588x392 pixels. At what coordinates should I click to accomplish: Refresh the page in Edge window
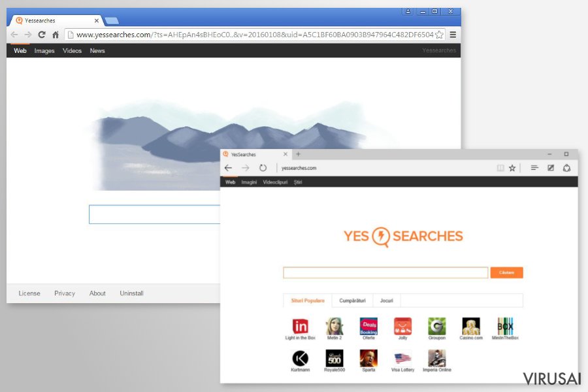tap(263, 168)
